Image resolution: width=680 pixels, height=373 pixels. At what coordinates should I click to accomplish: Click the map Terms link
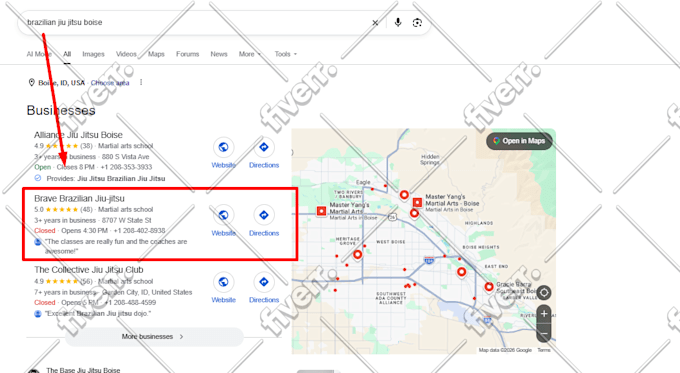point(544,350)
